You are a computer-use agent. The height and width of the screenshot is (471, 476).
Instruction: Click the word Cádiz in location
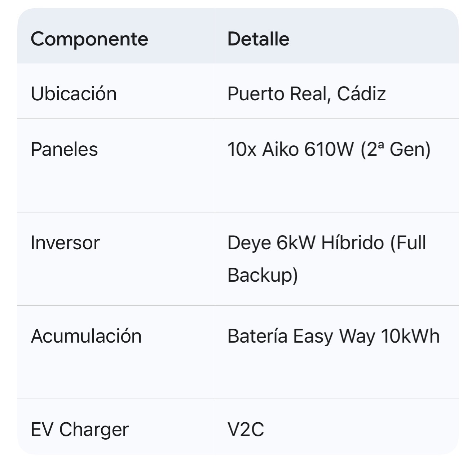361,94
